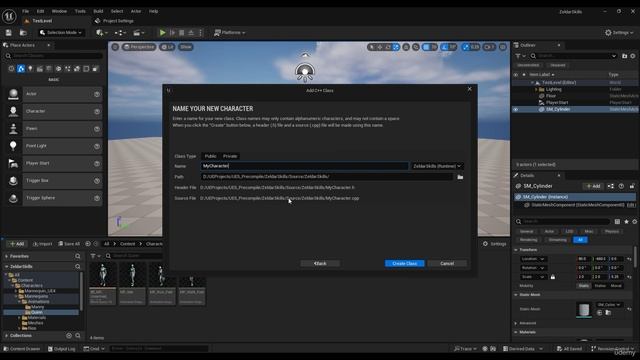Select the Physics filter in Details
The width and height of the screenshot is (640, 360).
(x=611, y=231)
